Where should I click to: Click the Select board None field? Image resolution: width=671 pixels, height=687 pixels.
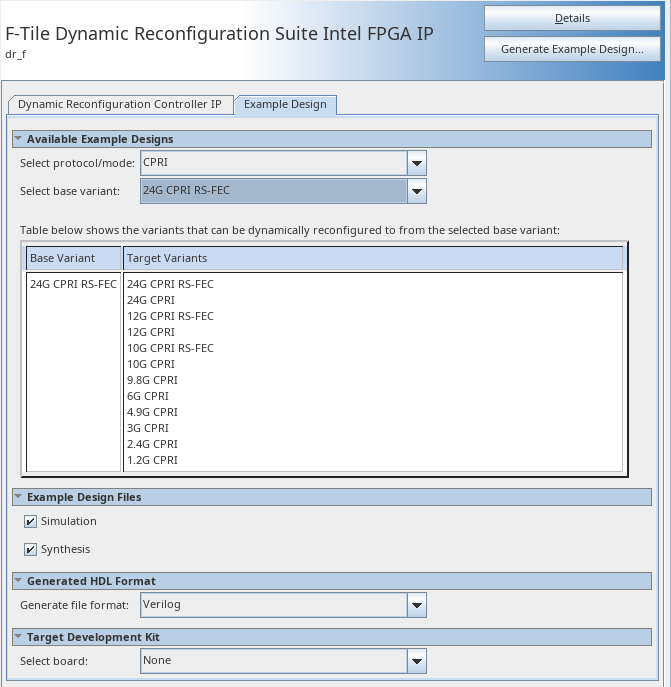pyautogui.click(x=274, y=661)
